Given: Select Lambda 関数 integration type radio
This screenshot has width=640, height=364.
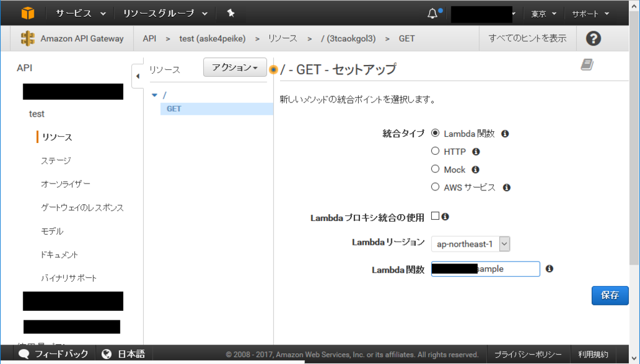Looking at the screenshot, I should pyautogui.click(x=435, y=133).
